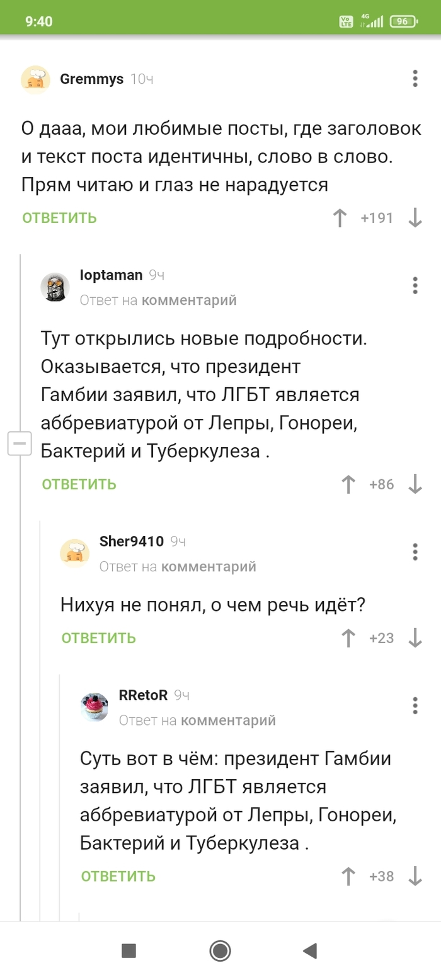Screen dimensions: 441x980
Task: Downvote Ioptaman's comment
Action: (415, 484)
